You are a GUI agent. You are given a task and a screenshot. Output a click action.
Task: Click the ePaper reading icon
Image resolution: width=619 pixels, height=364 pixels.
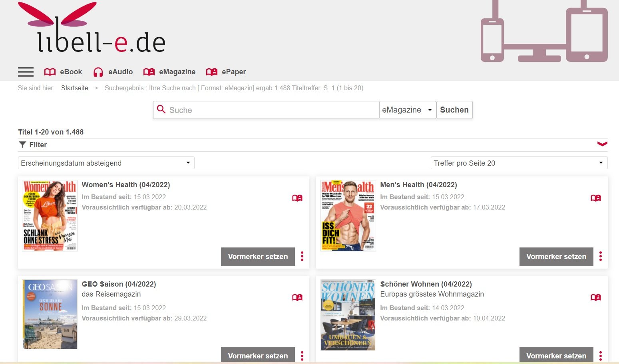click(x=212, y=72)
